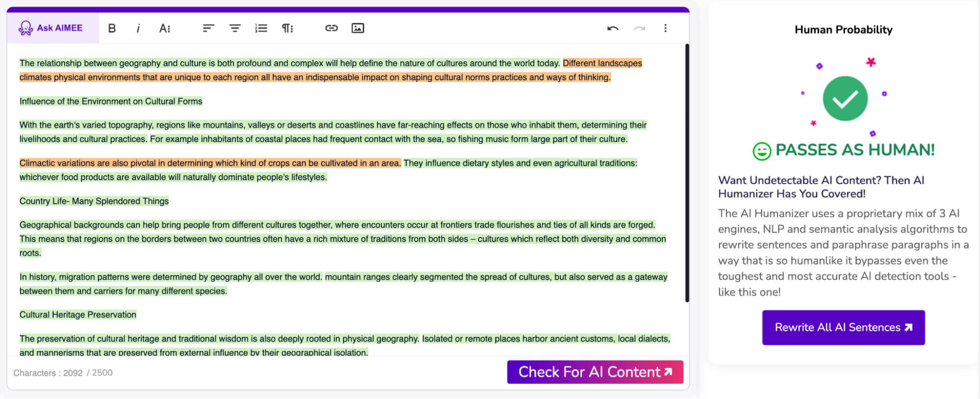The width and height of the screenshot is (980, 399).
Task: Open the Ask AIMEE assistant
Action: [x=51, y=28]
